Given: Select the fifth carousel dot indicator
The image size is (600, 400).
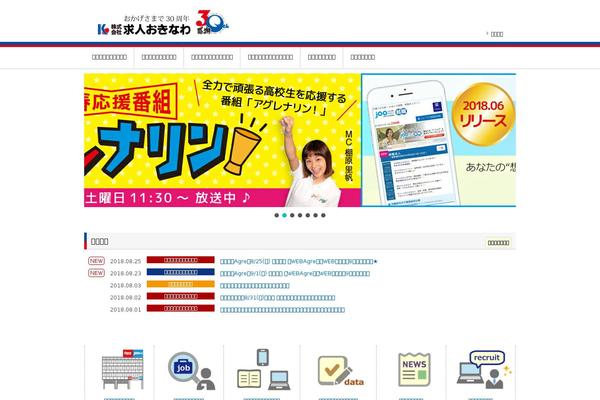Looking at the screenshot, I should 308,215.
